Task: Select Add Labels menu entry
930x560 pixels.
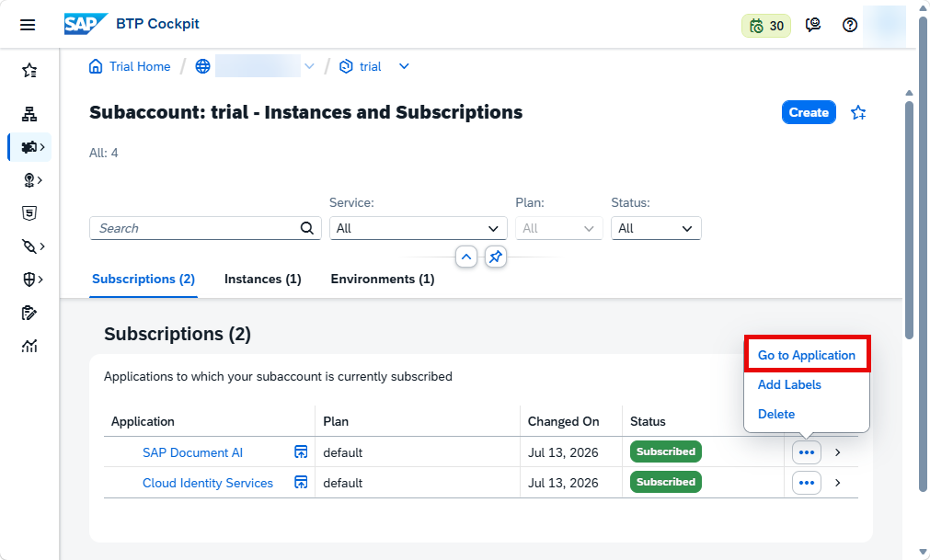Action: 789,384
